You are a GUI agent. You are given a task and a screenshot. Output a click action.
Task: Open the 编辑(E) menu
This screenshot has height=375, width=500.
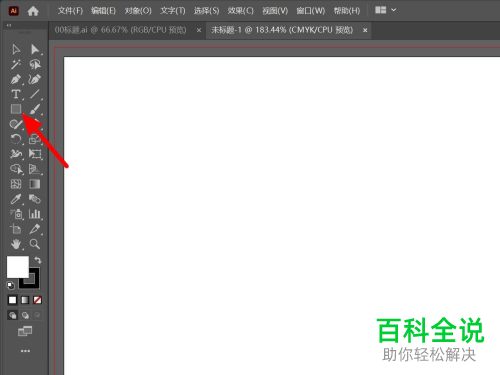click(104, 11)
